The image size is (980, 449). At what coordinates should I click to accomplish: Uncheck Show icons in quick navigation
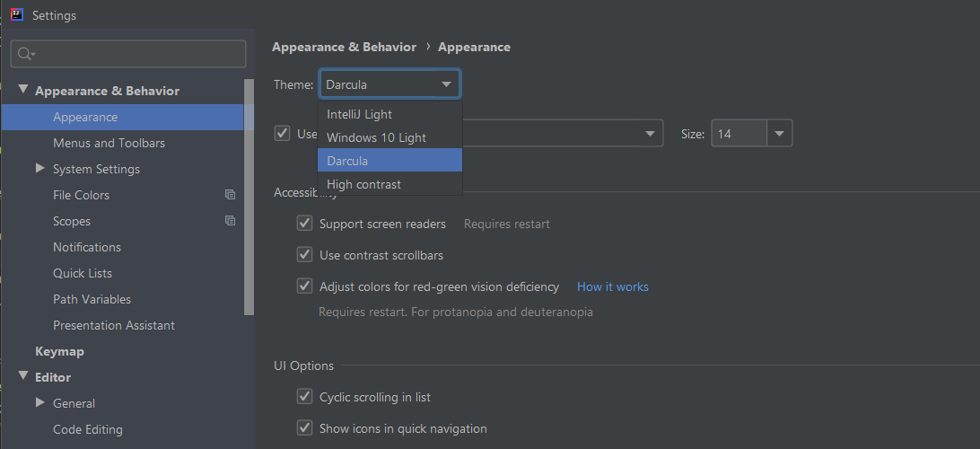pyautogui.click(x=304, y=427)
